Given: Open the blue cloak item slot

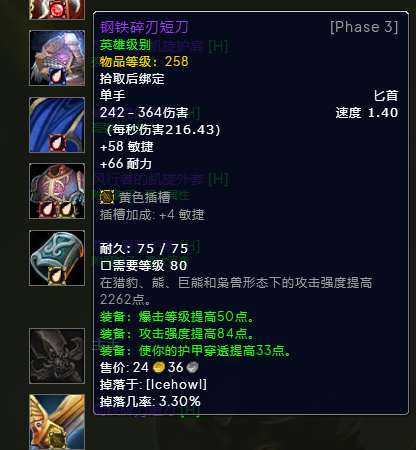Looking at the screenshot, I should (57, 125).
